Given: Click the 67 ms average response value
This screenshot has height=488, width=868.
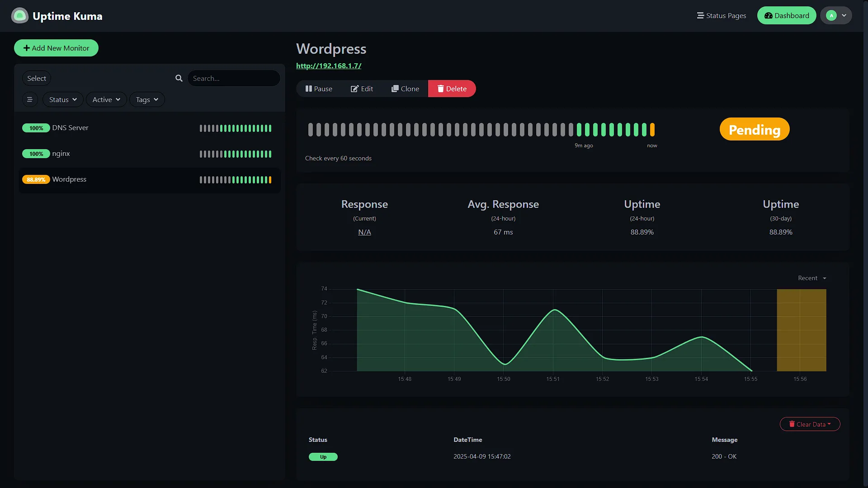Looking at the screenshot, I should tap(503, 232).
